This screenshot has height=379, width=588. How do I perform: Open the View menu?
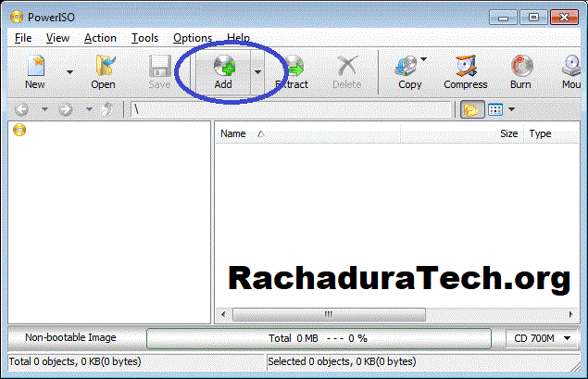pos(57,38)
